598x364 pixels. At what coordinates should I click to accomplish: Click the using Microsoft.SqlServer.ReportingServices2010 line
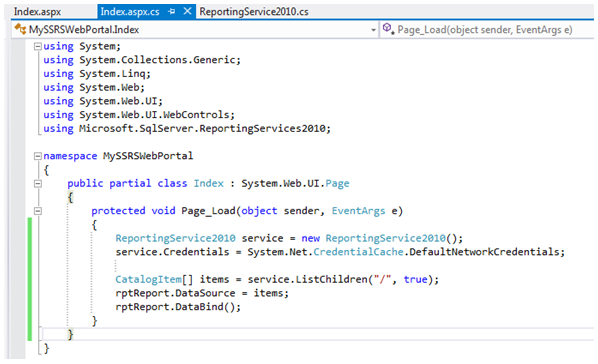(x=187, y=129)
